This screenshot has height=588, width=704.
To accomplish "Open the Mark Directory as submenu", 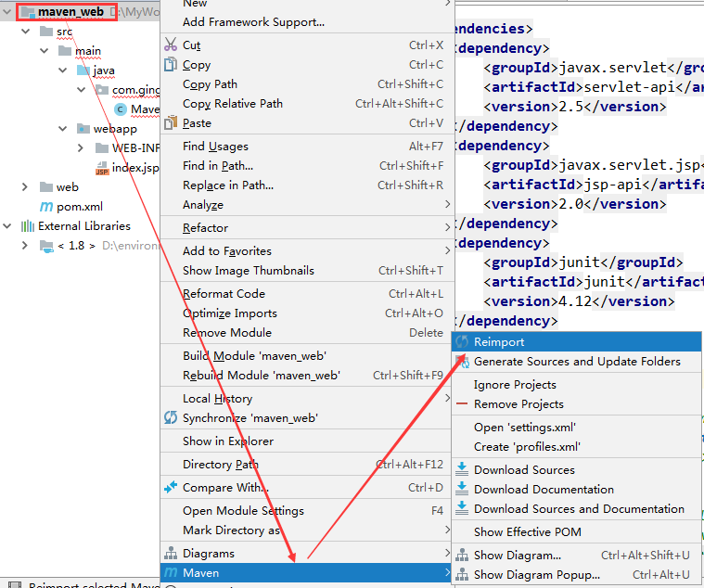I will tap(307, 530).
